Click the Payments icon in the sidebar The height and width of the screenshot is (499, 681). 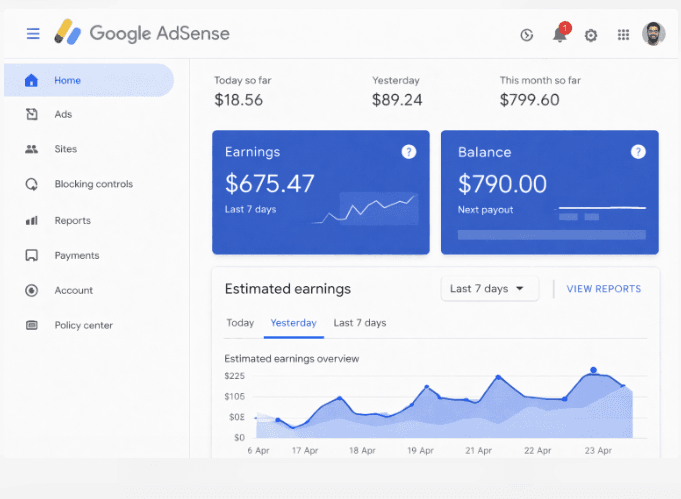click(x=31, y=255)
